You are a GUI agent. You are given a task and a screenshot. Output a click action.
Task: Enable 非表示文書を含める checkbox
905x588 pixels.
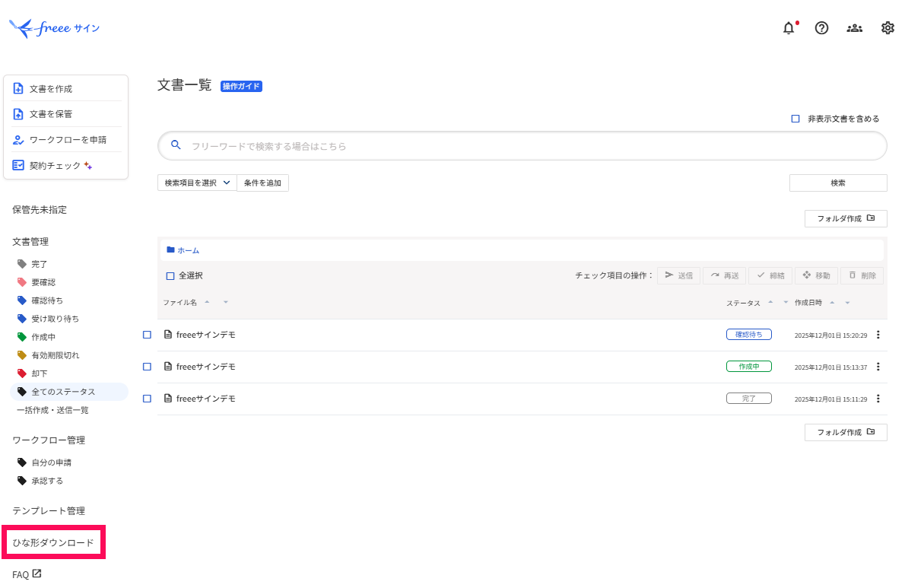[795, 119]
